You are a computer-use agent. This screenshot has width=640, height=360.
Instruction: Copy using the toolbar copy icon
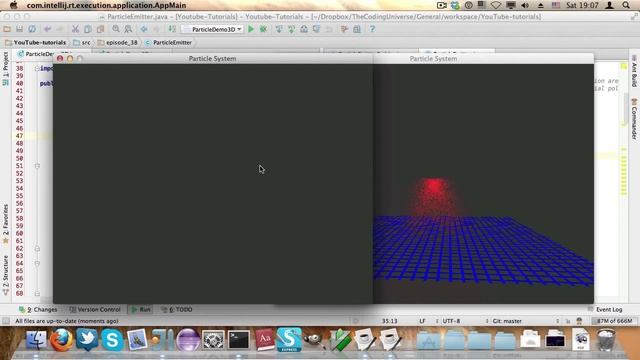(88, 29)
